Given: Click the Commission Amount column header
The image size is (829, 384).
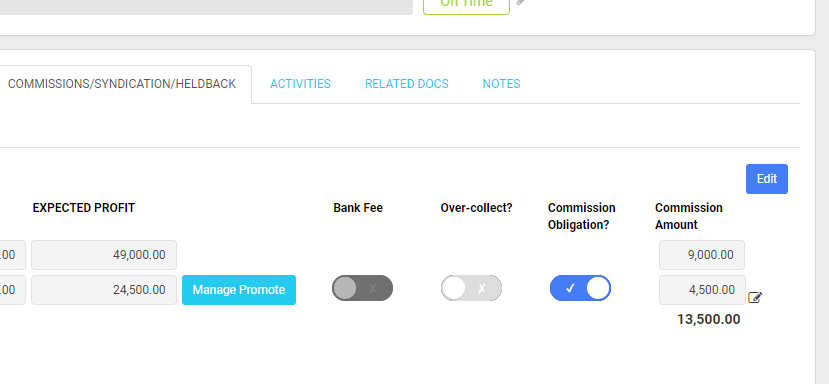Looking at the screenshot, I should click(688, 216).
